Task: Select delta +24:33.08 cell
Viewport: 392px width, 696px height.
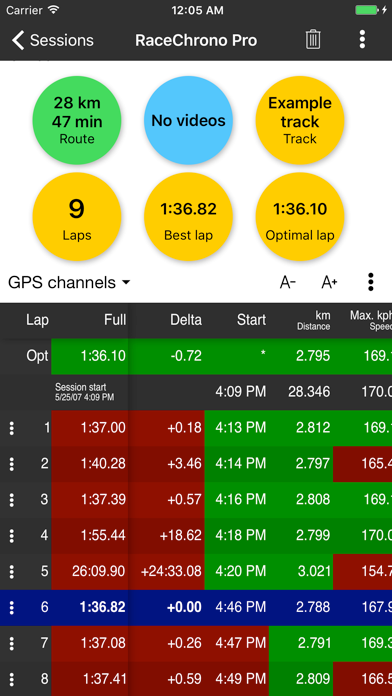Action: click(x=166, y=572)
